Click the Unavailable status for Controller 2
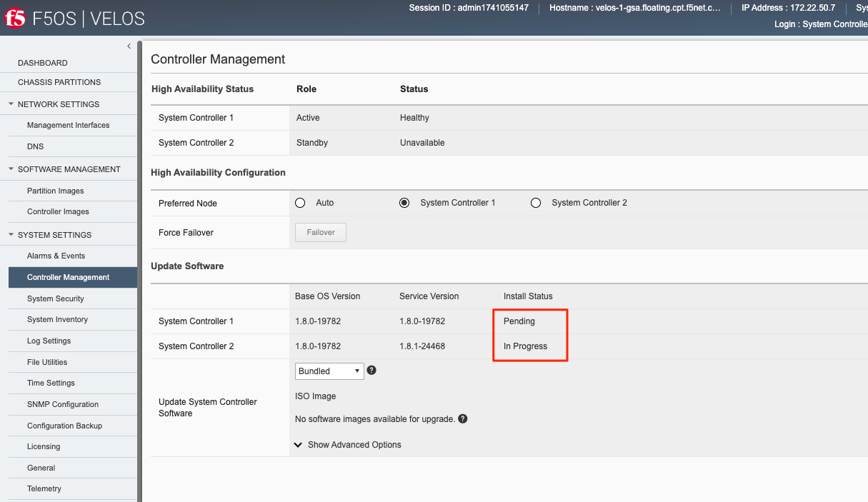 [422, 143]
